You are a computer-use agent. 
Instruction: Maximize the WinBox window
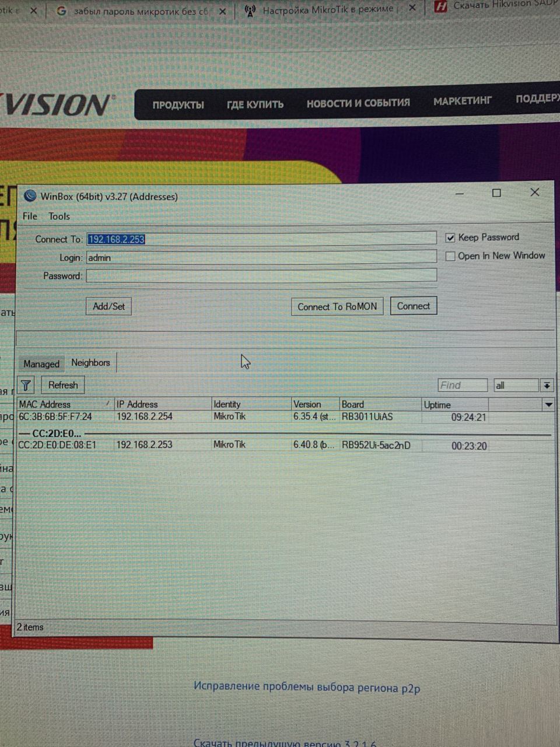click(x=496, y=193)
